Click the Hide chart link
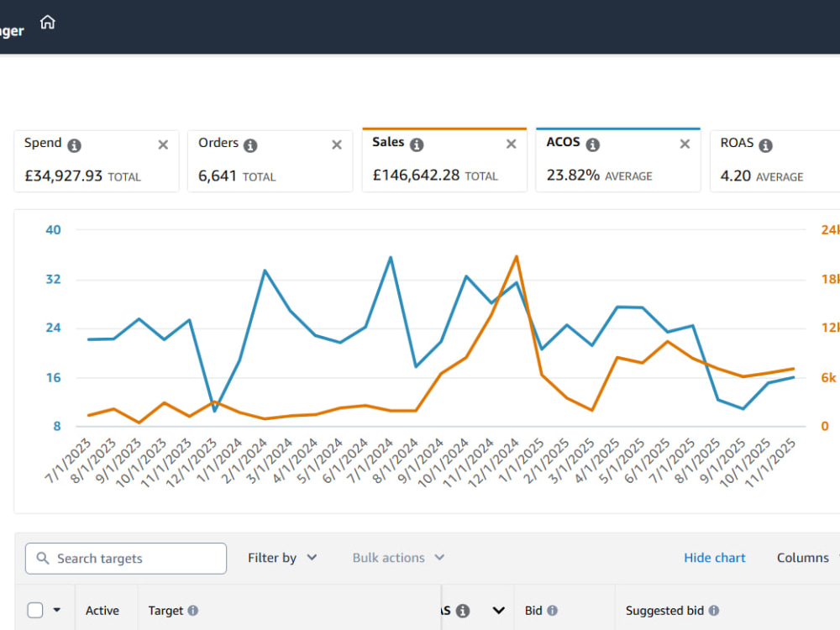The height and width of the screenshot is (630, 840). [714, 558]
